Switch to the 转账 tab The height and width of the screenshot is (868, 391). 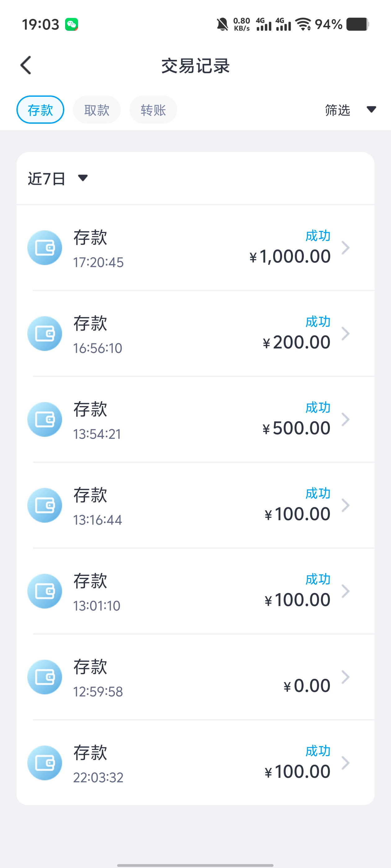[x=153, y=109]
